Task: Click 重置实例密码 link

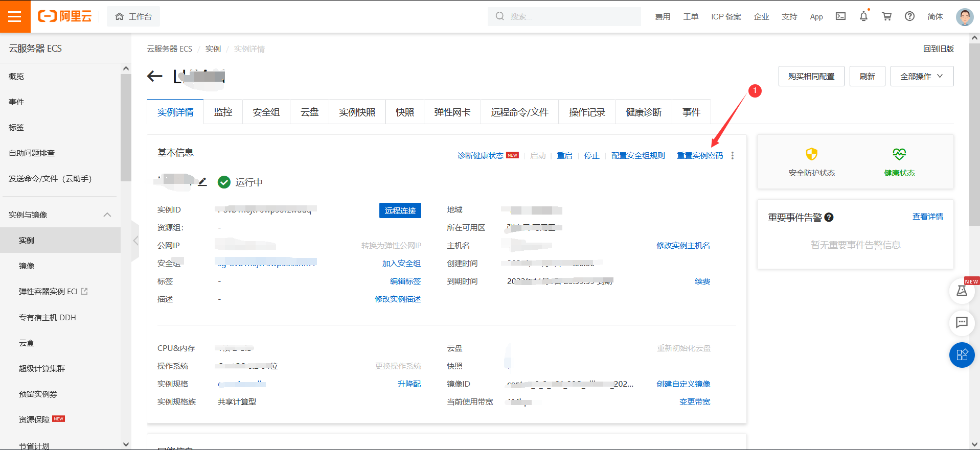Action: pos(700,156)
